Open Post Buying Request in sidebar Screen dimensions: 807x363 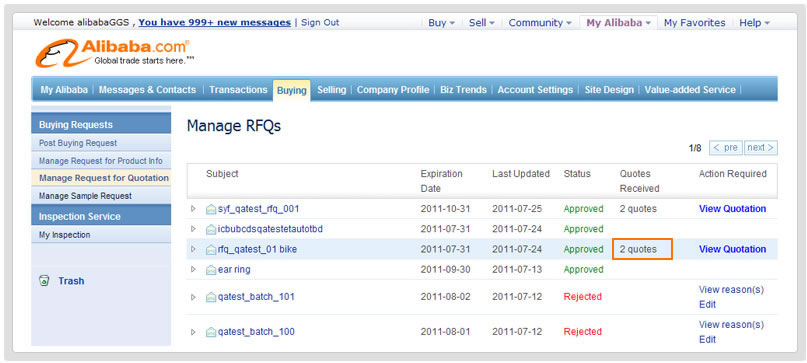[x=78, y=143]
